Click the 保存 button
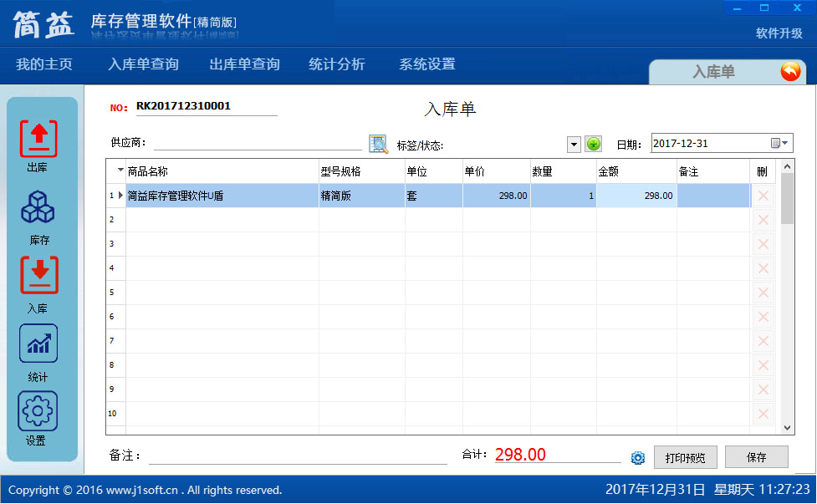This screenshot has height=504, width=817. pos(756,457)
